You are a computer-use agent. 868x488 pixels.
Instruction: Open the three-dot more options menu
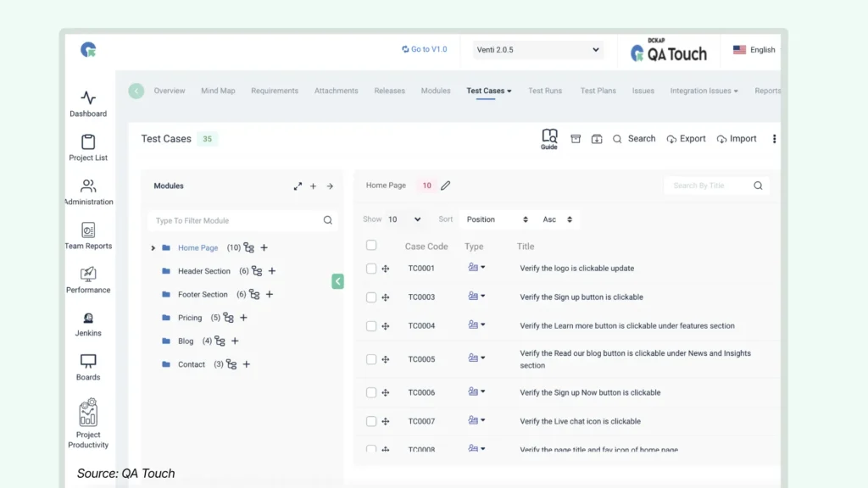pyautogui.click(x=775, y=139)
